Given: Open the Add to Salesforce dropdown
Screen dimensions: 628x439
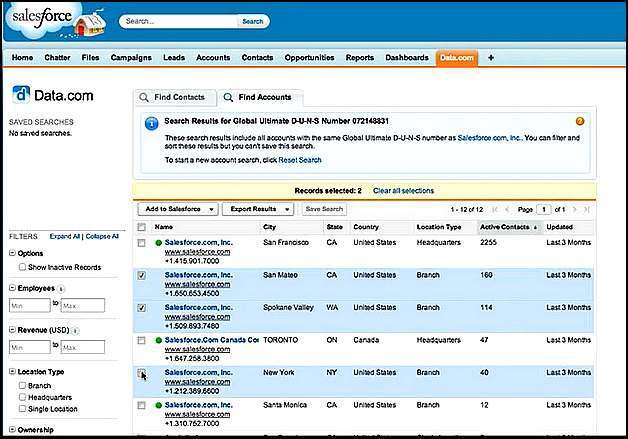Looking at the screenshot, I should pyautogui.click(x=178, y=209).
